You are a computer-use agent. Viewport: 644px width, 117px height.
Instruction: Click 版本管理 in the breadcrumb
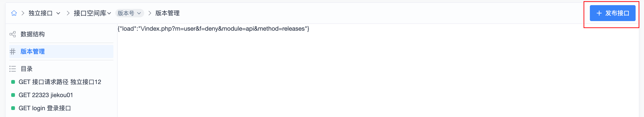coord(168,13)
